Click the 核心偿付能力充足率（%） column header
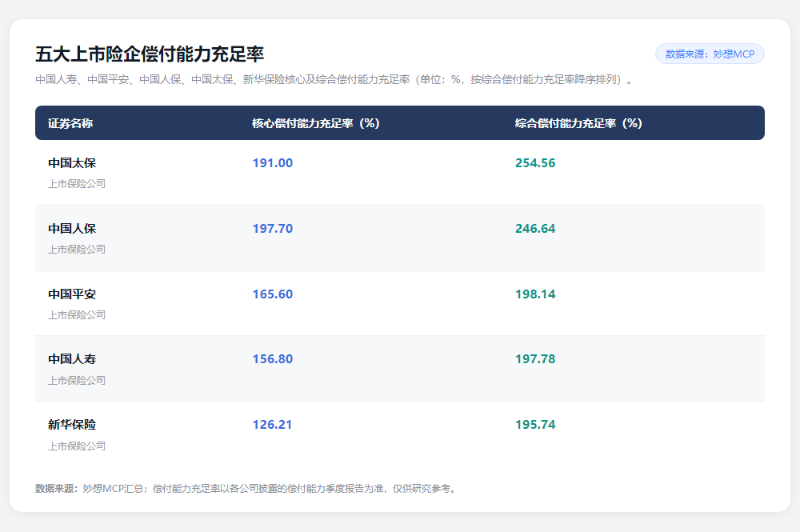This screenshot has height=532, width=800. 316,123
